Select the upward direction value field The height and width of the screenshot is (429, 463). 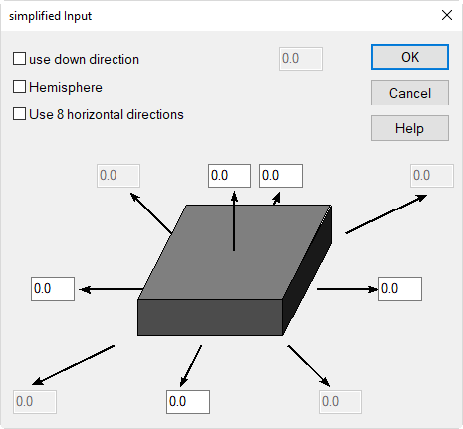coord(229,176)
